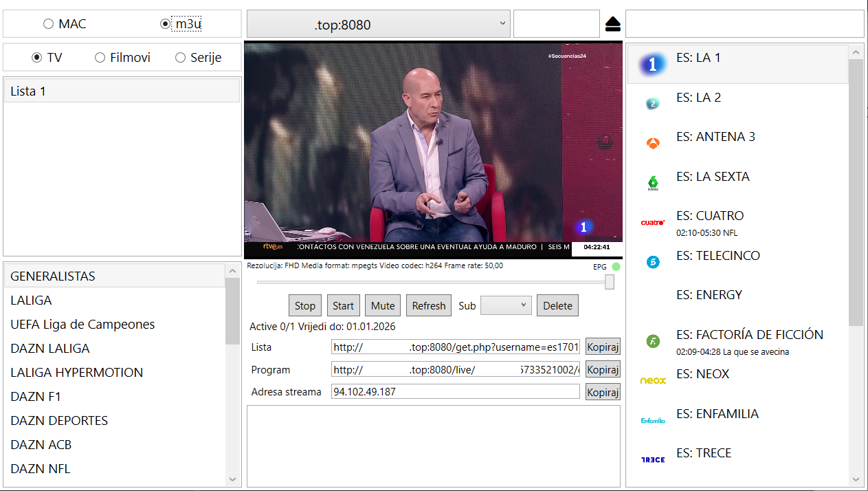Click the Trece channel logo
Viewport: 868px width, 491px height.
(x=653, y=459)
